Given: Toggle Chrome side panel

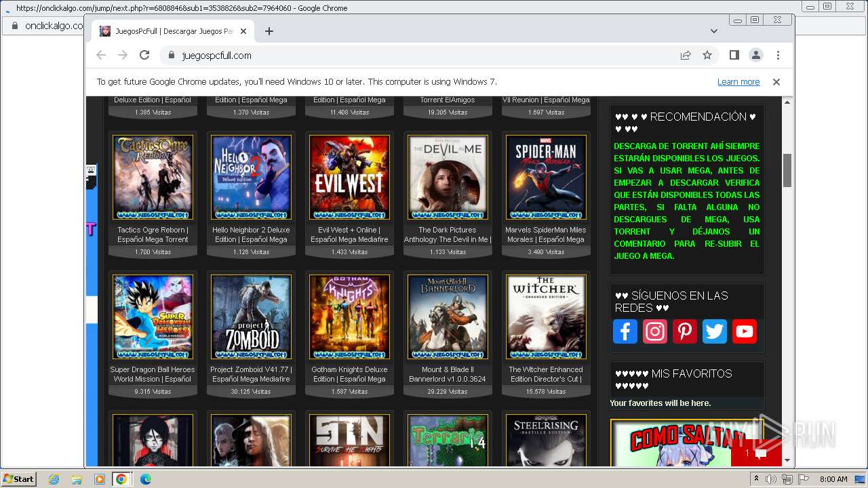Looking at the screenshot, I should [734, 56].
